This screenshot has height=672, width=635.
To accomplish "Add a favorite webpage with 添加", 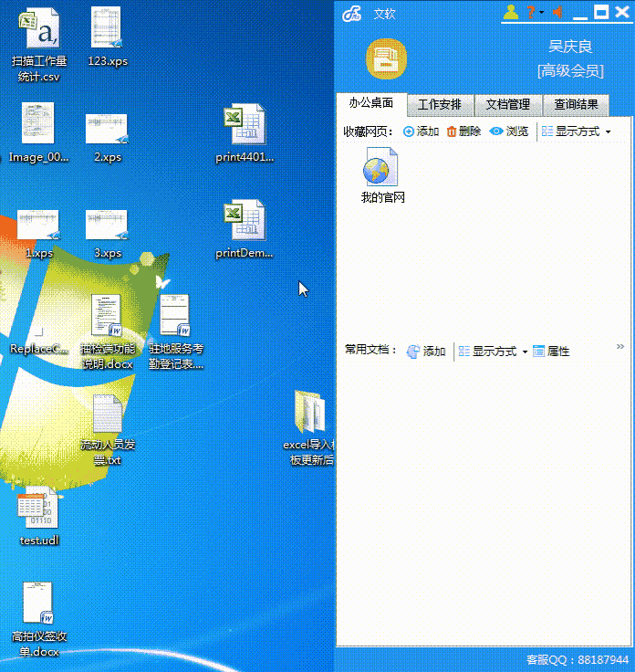I will tap(422, 131).
